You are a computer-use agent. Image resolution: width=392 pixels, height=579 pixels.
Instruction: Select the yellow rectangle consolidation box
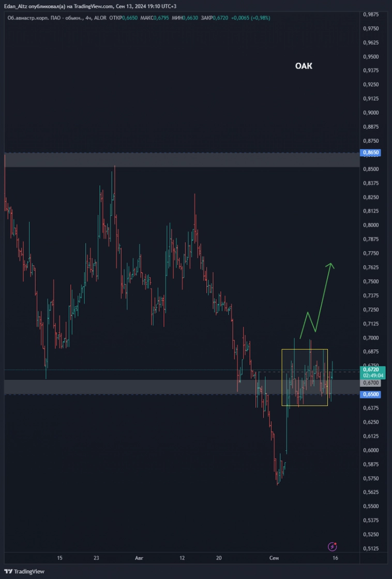(x=305, y=350)
